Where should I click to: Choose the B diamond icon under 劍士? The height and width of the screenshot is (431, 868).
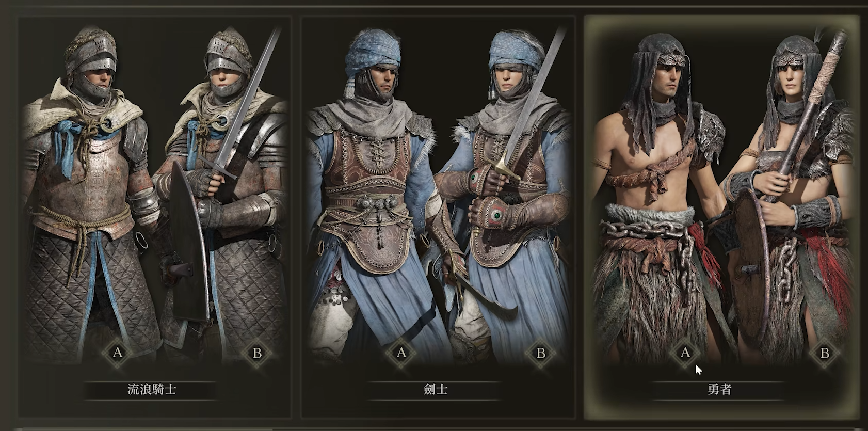541,353
